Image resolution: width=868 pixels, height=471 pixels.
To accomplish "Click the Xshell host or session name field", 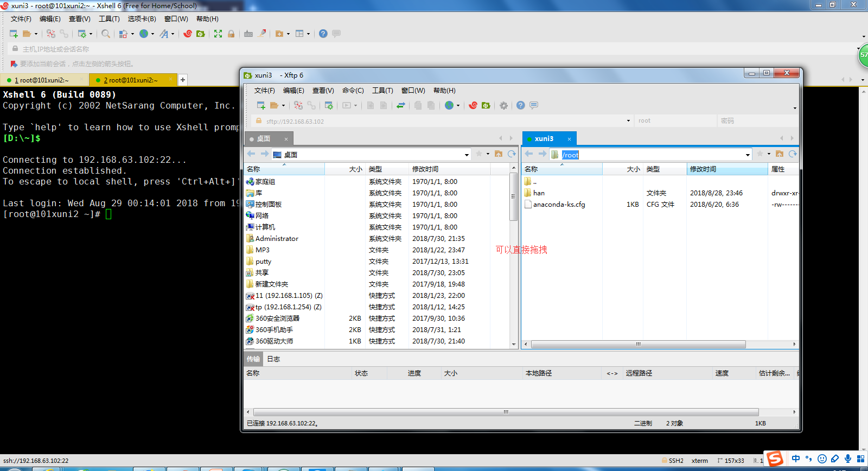I will click(434, 49).
